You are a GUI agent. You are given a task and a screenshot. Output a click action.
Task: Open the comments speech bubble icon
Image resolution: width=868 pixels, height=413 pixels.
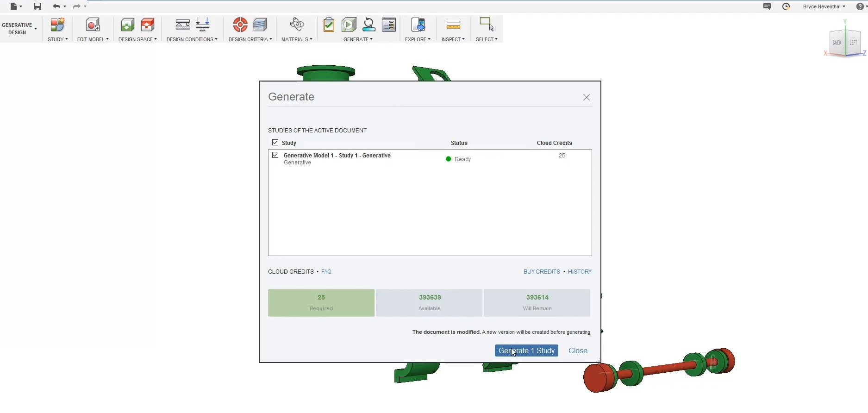coord(767,6)
